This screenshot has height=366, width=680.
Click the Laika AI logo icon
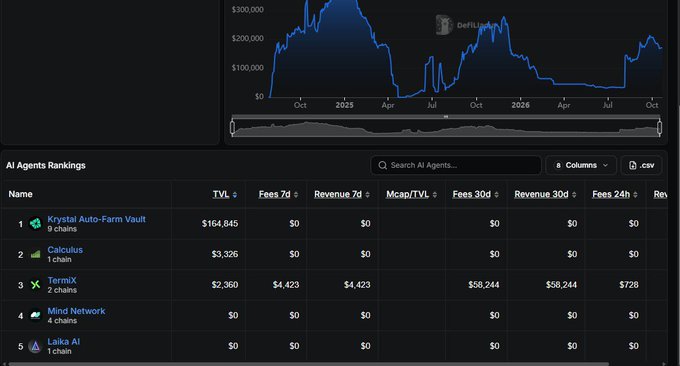tap(35, 346)
